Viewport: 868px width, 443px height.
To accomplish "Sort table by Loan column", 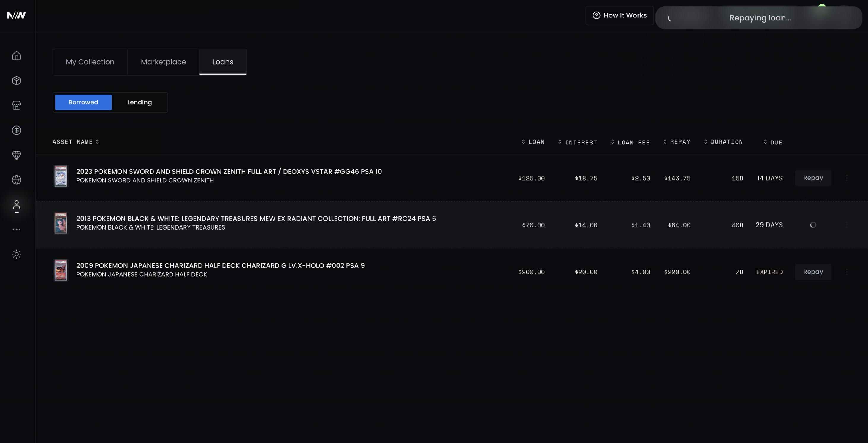I will [533, 142].
